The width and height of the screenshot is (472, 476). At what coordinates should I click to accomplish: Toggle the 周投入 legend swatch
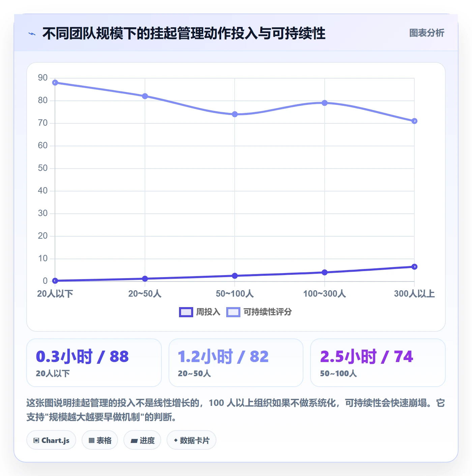coord(186,312)
